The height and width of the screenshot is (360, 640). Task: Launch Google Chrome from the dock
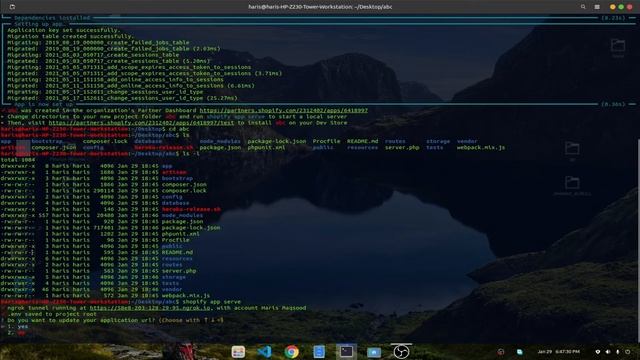(291, 351)
